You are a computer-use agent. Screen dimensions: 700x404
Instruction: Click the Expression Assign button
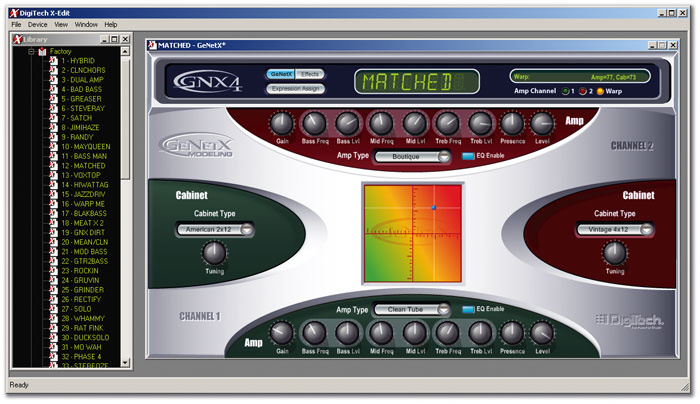click(x=296, y=89)
